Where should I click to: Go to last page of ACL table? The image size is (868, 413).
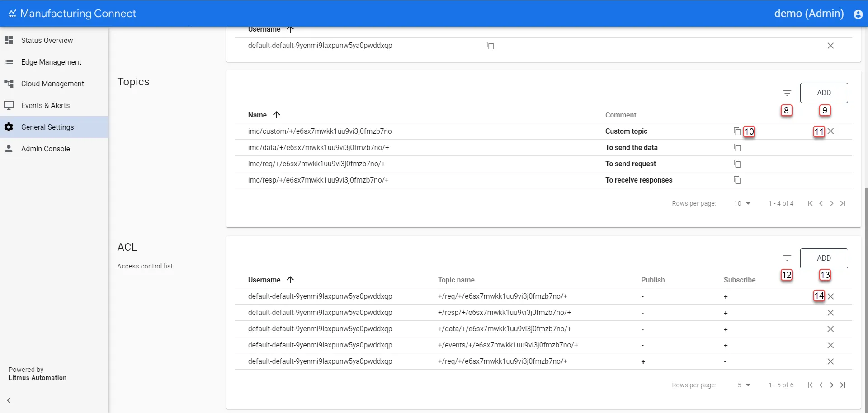click(843, 385)
